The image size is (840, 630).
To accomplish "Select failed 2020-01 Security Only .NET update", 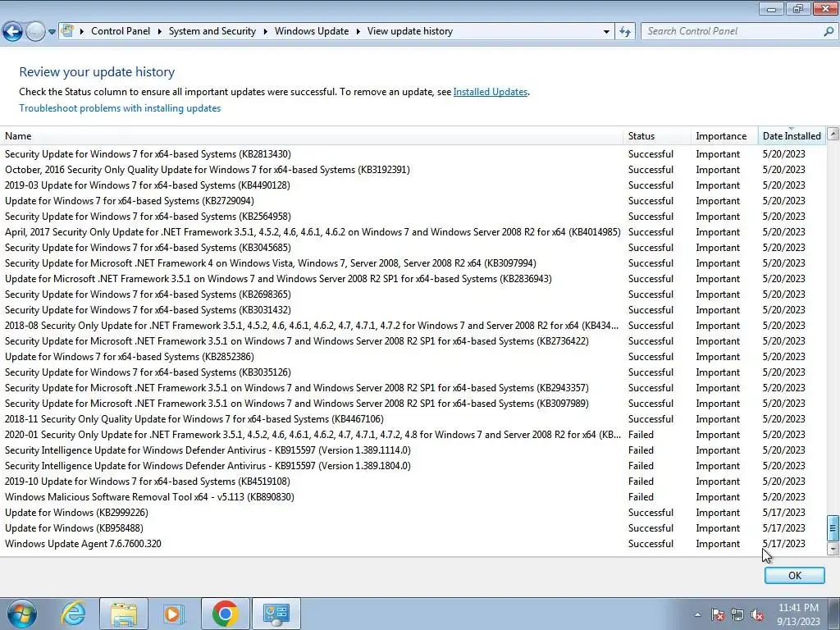I will pos(413,435).
